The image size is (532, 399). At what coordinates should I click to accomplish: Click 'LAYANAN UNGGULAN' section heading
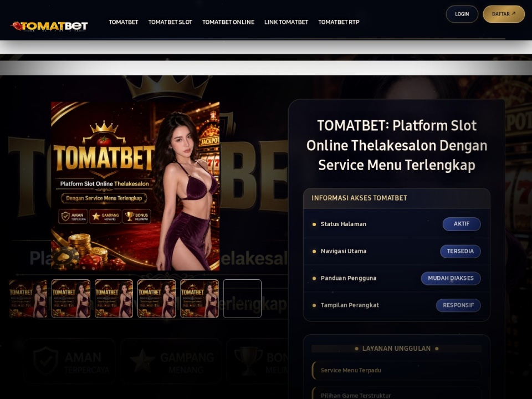(x=396, y=349)
